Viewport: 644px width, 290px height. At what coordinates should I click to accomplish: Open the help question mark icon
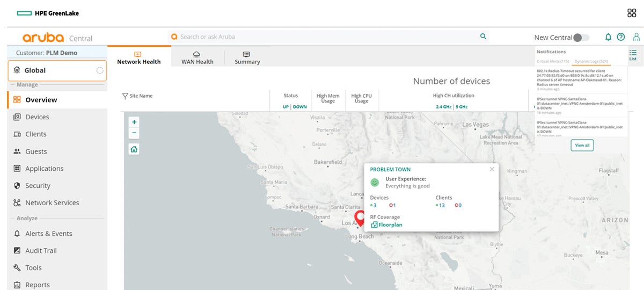point(621,37)
